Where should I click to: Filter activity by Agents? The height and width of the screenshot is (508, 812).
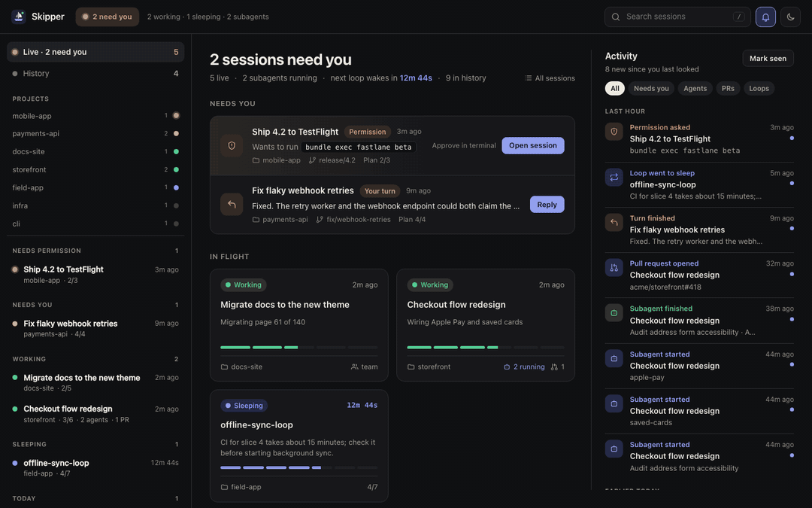695,89
